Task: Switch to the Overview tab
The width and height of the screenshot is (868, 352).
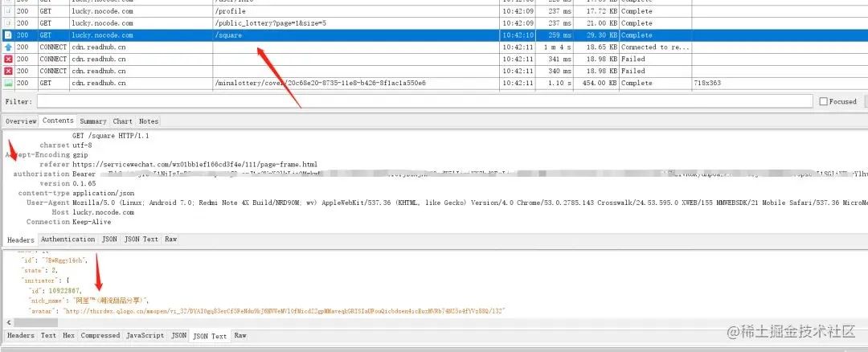Action: (21, 121)
